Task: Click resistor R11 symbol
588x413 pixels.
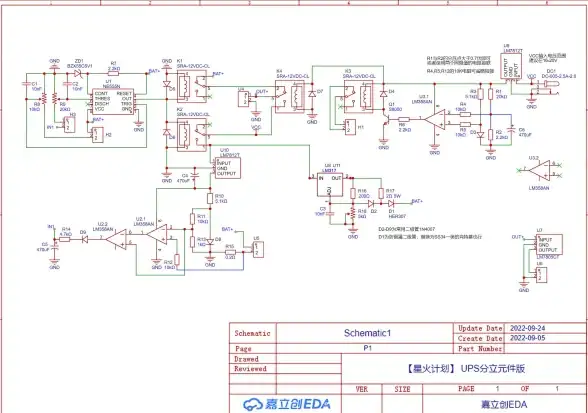Action: pos(192,219)
